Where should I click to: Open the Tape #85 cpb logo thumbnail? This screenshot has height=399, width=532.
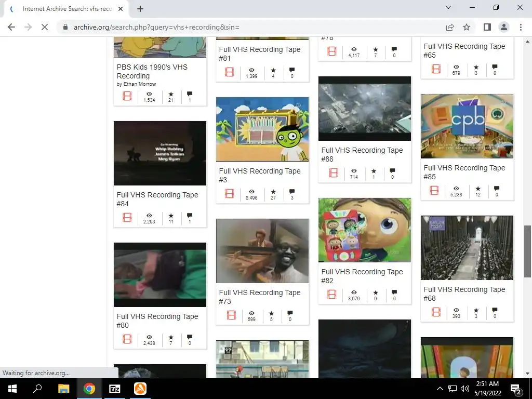coord(467,126)
